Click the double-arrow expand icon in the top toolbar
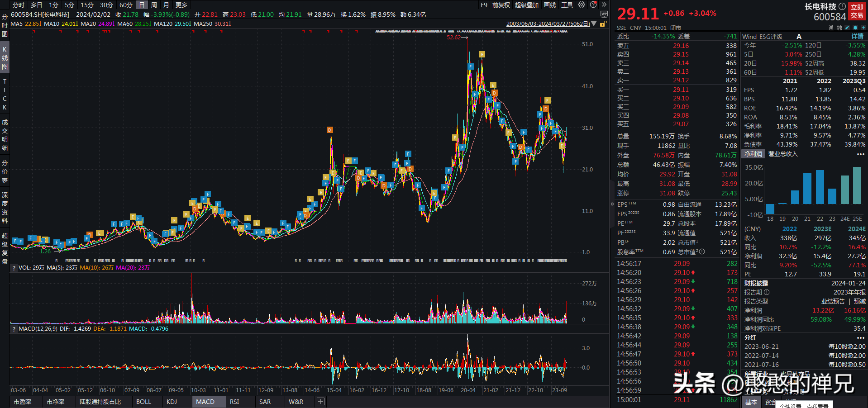Screen dimensions: 868x408 604,5
